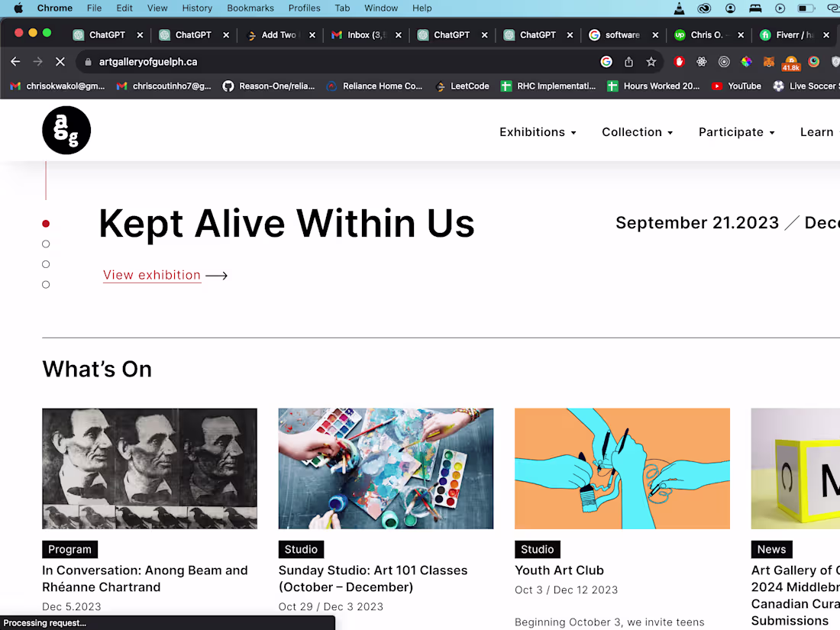Click the share icon in the address bar
This screenshot has width=840, height=630.
(x=629, y=61)
